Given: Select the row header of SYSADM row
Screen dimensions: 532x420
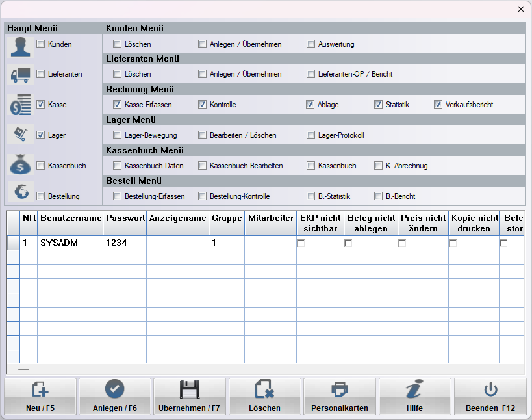Looking at the screenshot, I should (x=13, y=243).
